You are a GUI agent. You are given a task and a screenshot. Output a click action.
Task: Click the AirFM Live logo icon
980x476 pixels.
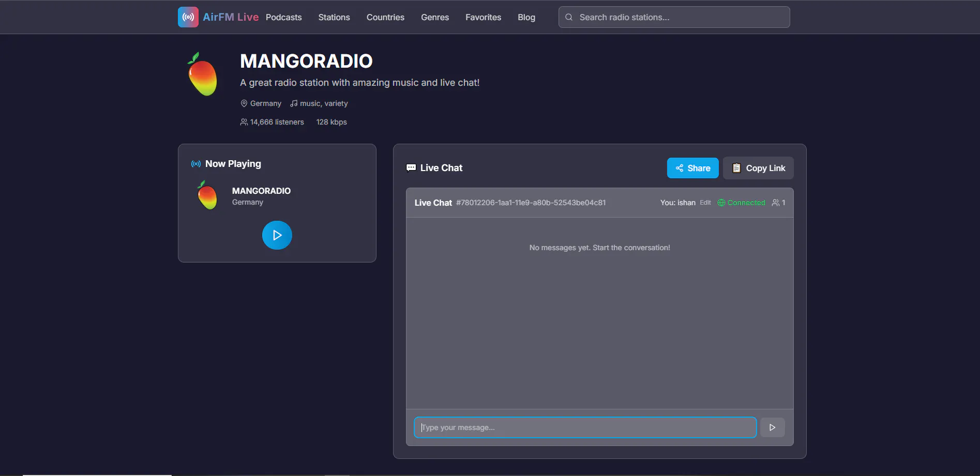point(188,17)
